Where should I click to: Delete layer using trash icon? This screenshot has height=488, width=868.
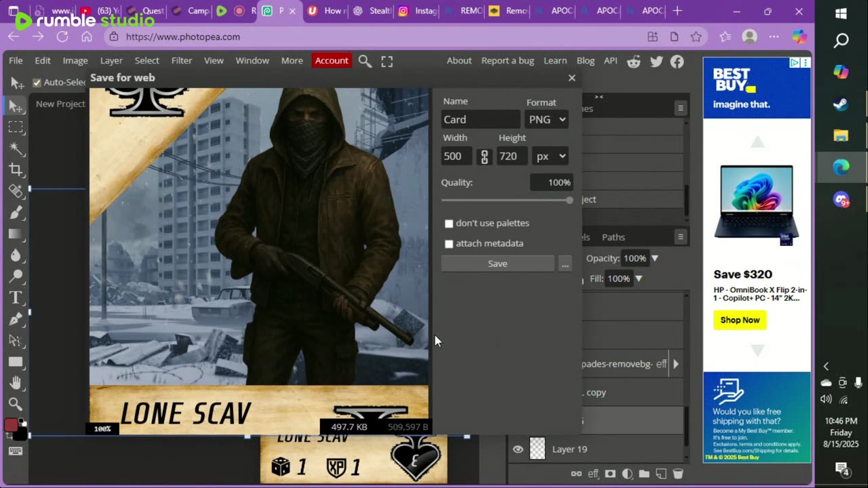[x=677, y=474]
